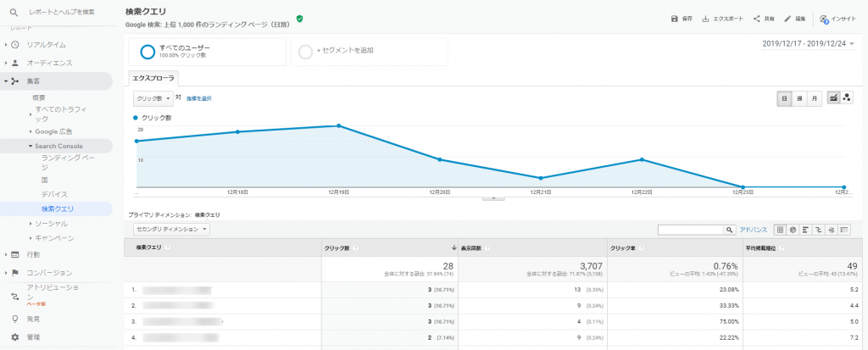Select the 週 (week) granularity toggle
The image size is (868, 350).
click(799, 98)
